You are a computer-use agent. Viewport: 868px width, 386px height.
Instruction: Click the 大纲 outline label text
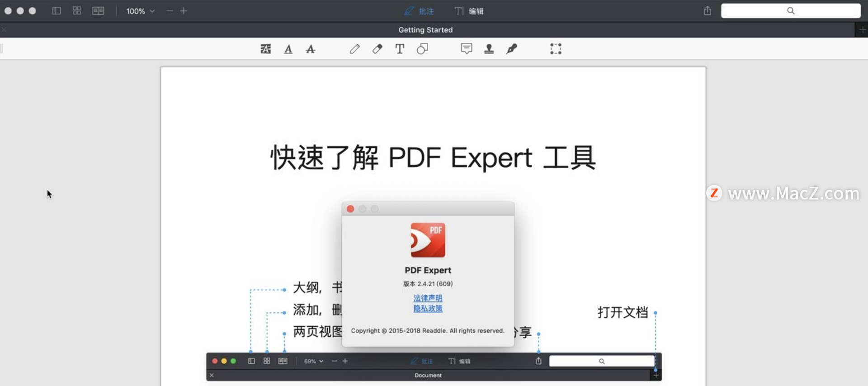[x=305, y=287]
